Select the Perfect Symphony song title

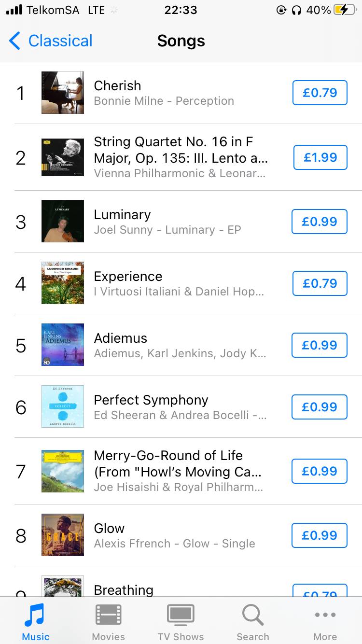151,400
